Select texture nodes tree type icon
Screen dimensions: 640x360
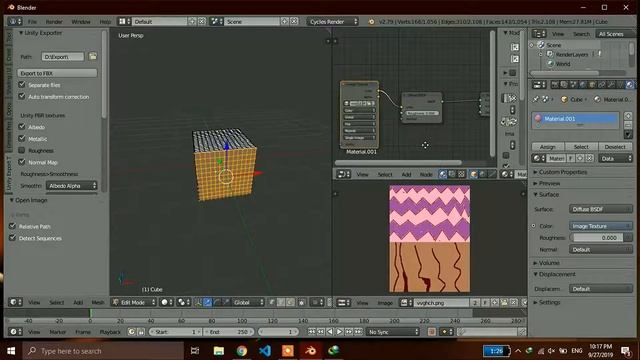point(462,174)
